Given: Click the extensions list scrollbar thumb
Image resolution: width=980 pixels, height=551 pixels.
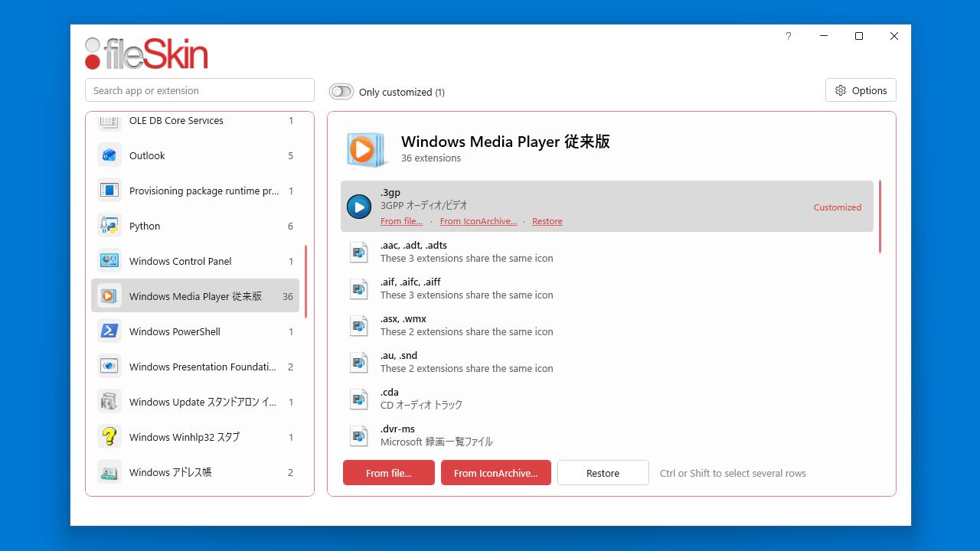Looking at the screenshot, I should [880, 217].
